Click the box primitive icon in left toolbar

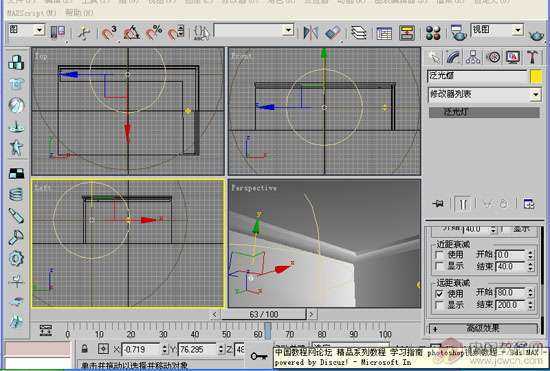pos(16,63)
